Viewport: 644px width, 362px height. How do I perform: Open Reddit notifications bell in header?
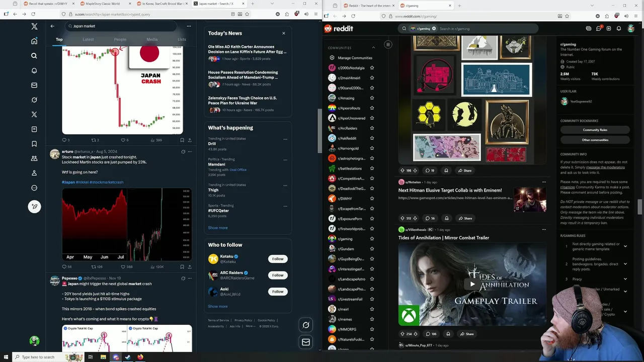pos(619,29)
